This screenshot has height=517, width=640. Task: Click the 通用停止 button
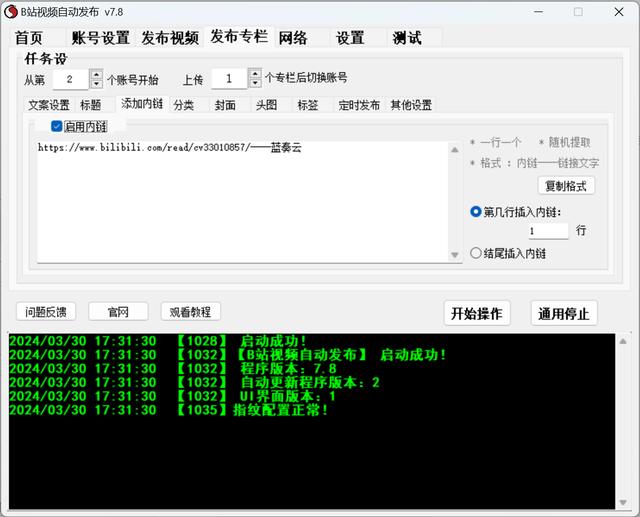[564, 313]
